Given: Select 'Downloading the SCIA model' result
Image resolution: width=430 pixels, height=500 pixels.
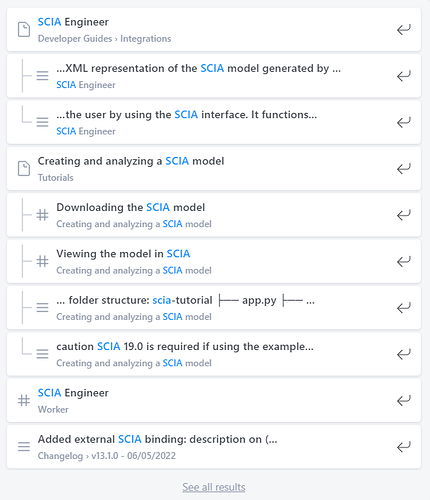Looking at the screenshot, I should 214,215.
